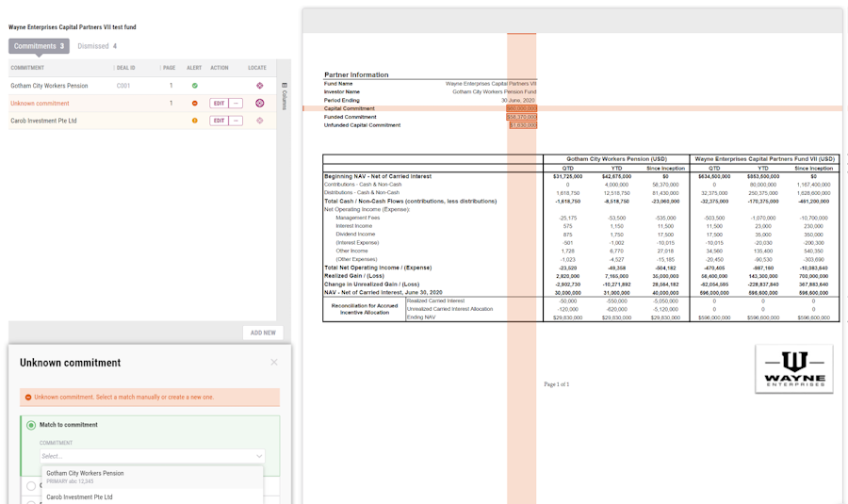Click red alert icon on Unknown commitment row

click(195, 104)
